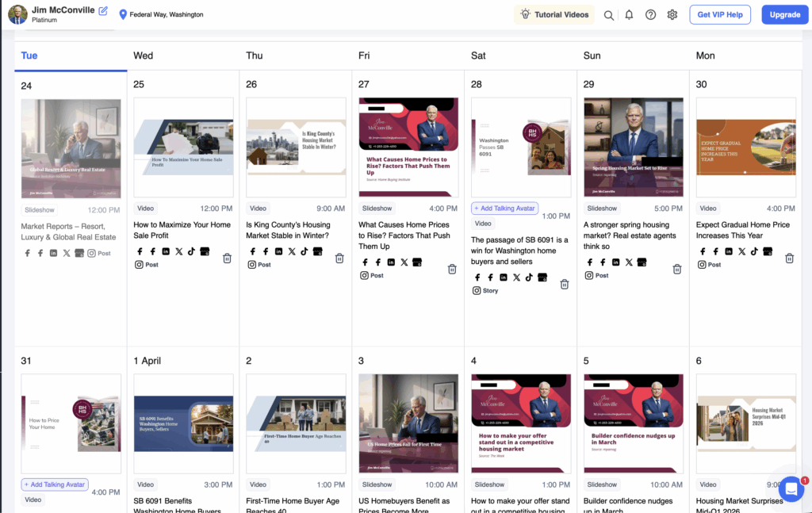The height and width of the screenshot is (513, 812).
Task: Delete the Wednesday 25 post with trash icon
Action: (x=227, y=258)
